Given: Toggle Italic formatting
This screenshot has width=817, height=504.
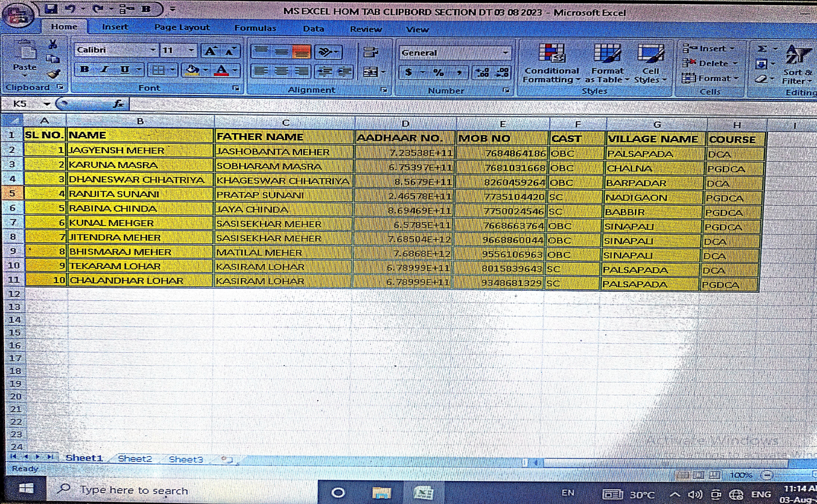Looking at the screenshot, I should point(105,69).
